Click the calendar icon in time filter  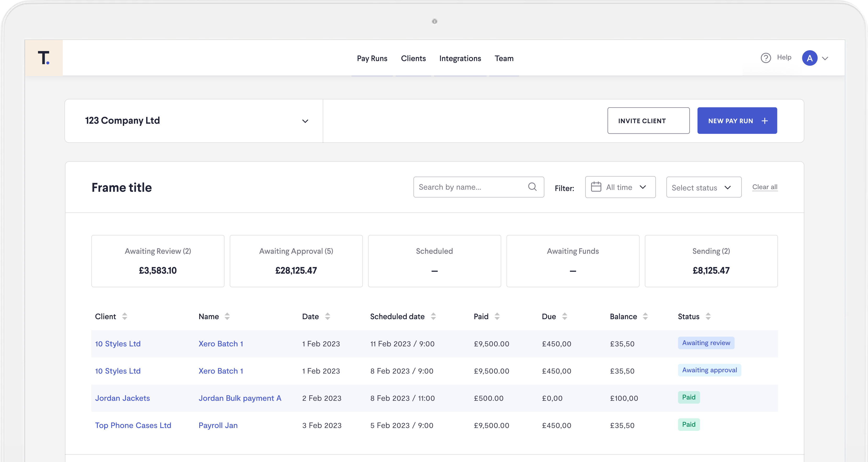(x=596, y=187)
